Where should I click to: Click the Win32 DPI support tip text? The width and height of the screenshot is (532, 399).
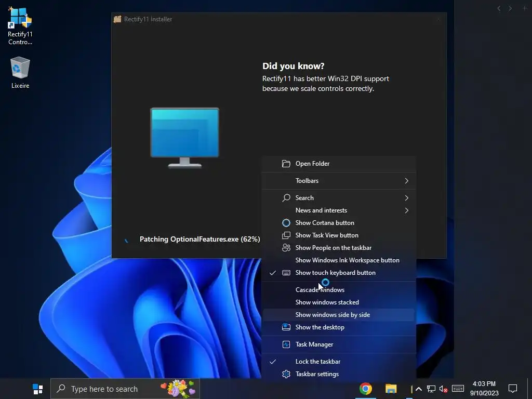[x=326, y=84]
